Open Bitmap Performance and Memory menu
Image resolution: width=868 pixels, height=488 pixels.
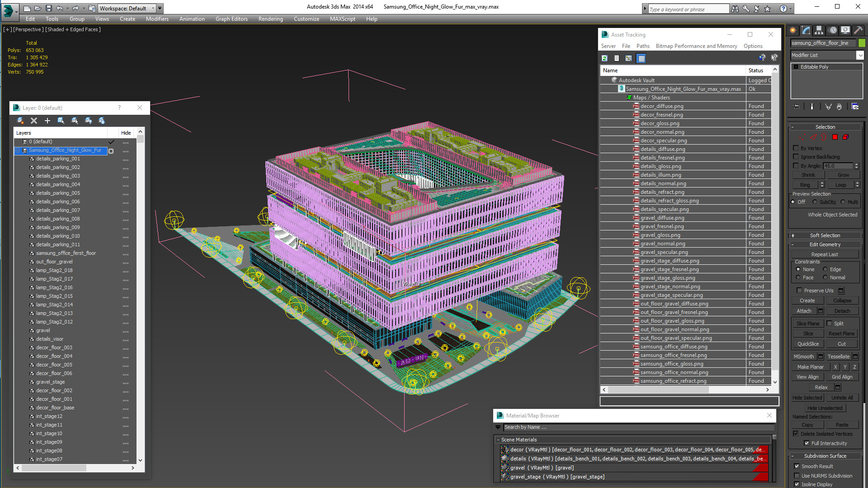(x=696, y=46)
